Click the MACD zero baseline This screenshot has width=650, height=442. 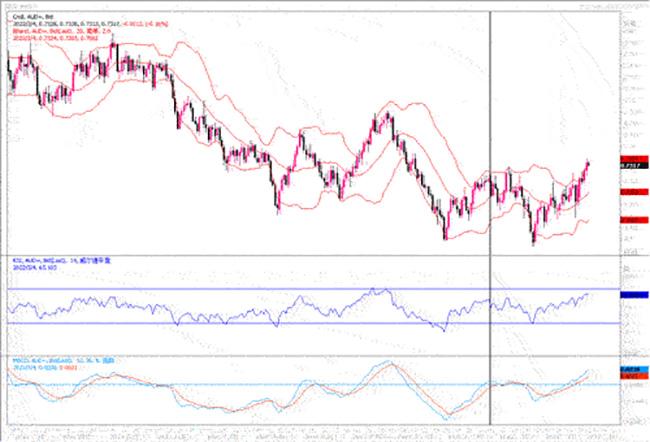pos(300,385)
